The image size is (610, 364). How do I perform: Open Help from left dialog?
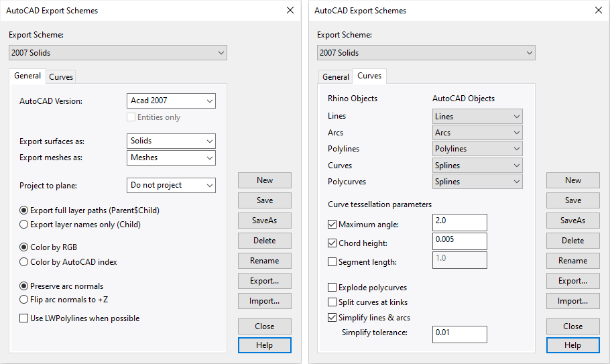click(x=265, y=345)
